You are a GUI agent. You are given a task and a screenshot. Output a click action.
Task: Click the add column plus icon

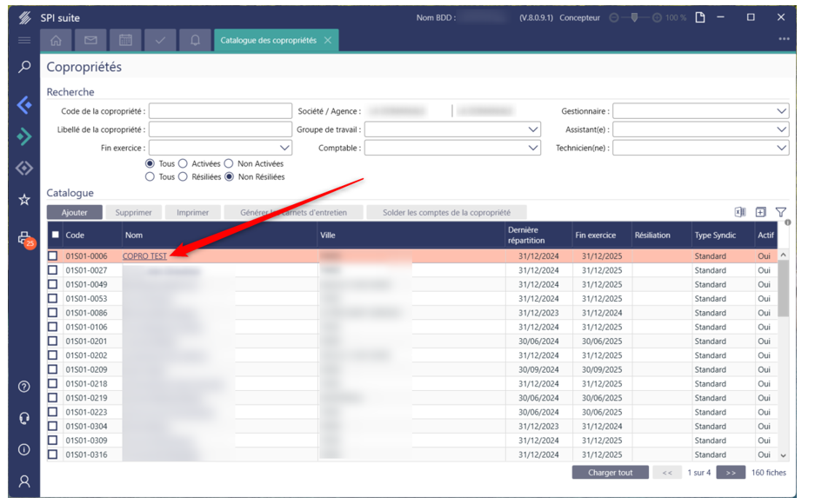[x=760, y=212]
